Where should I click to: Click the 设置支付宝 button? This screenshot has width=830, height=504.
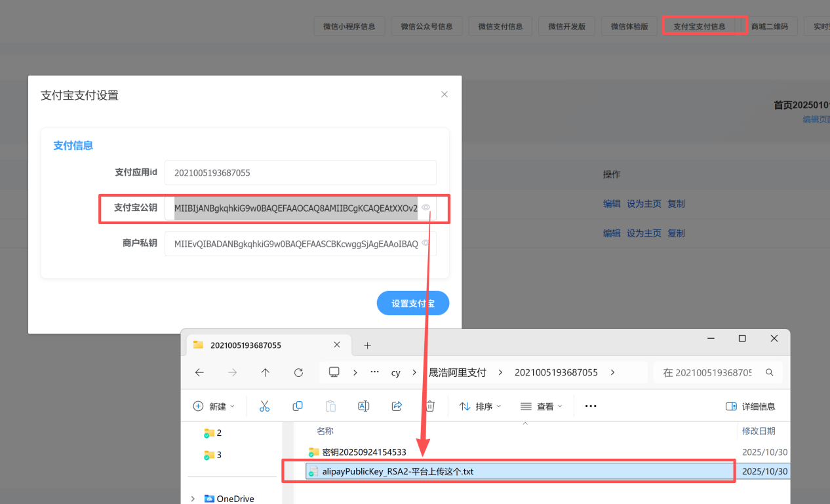click(x=413, y=303)
